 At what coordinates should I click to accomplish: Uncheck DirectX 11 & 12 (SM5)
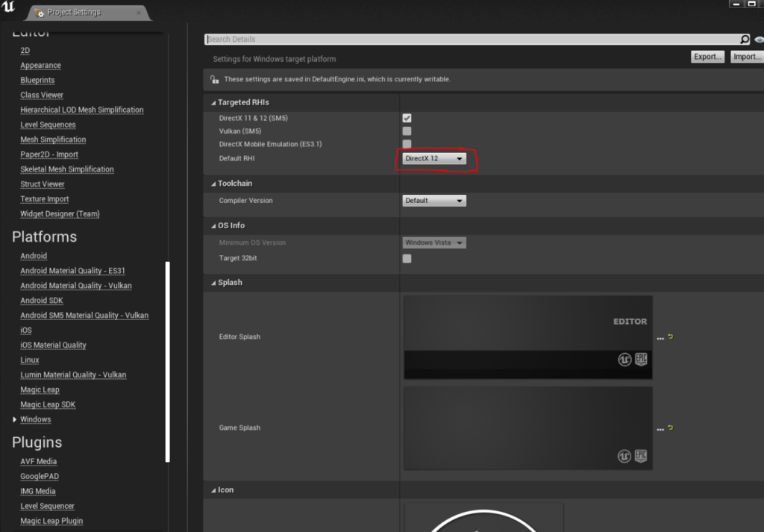point(407,118)
